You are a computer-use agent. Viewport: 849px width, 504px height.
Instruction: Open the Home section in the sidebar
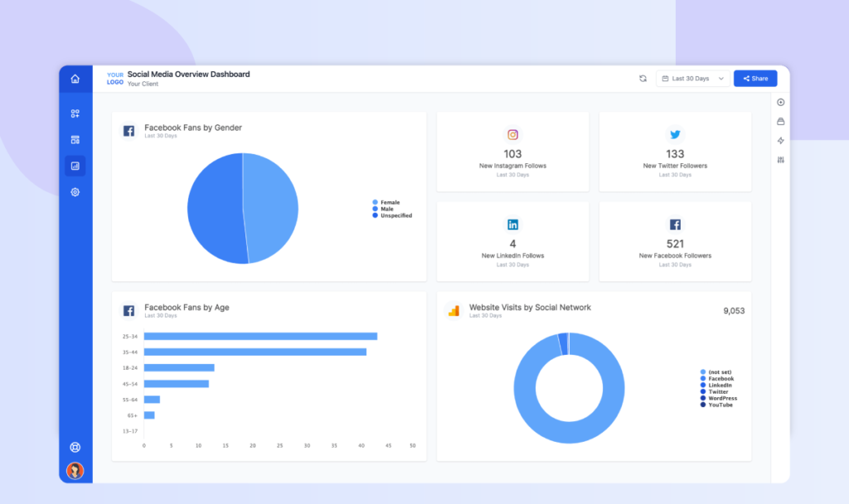(75, 77)
